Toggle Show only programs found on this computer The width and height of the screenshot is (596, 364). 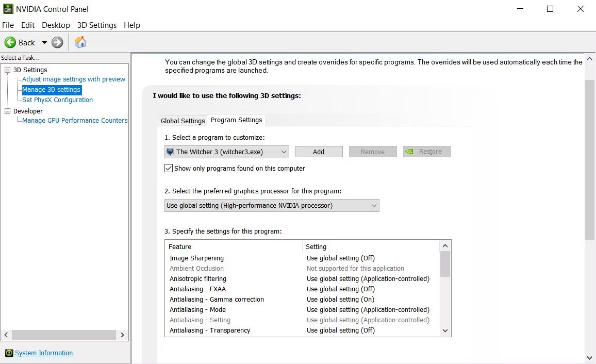pos(169,168)
